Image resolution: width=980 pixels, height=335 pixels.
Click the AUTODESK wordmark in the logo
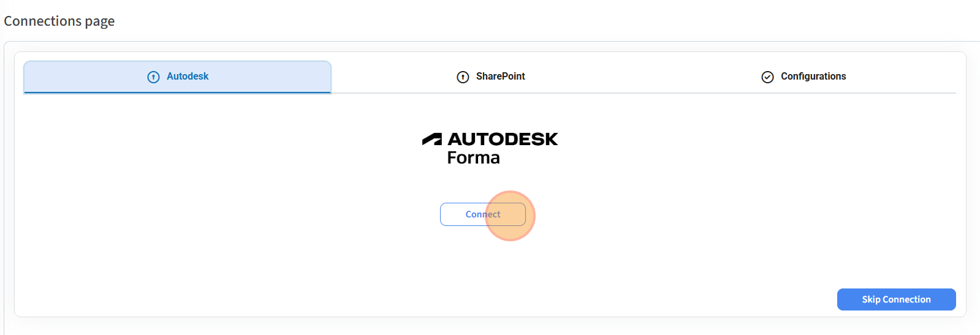[503, 140]
